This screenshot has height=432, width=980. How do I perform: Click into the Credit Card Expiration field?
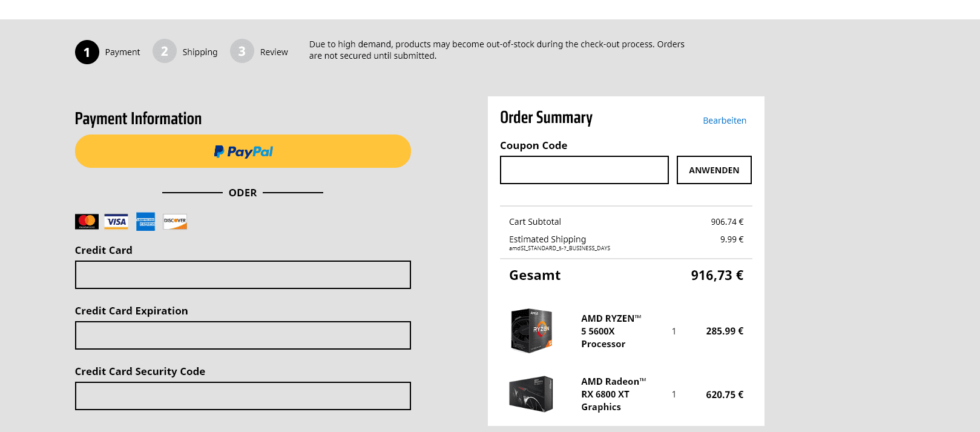pyautogui.click(x=243, y=336)
